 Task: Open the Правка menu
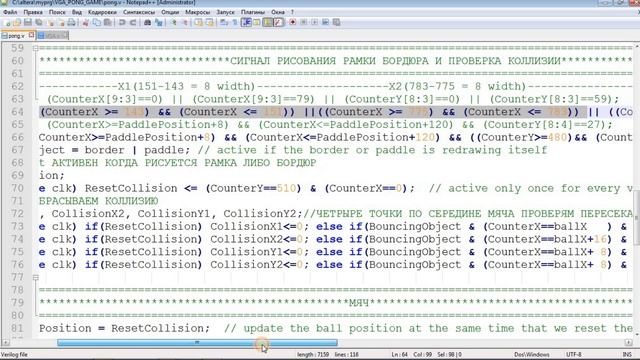(x=33, y=12)
